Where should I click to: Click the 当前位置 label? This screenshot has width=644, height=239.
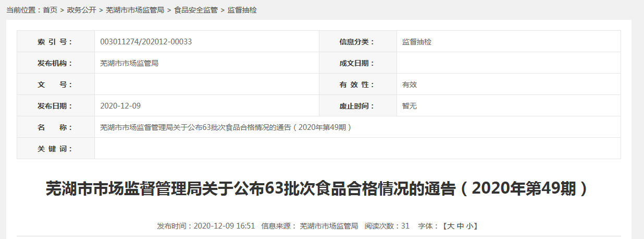[x=23, y=10]
